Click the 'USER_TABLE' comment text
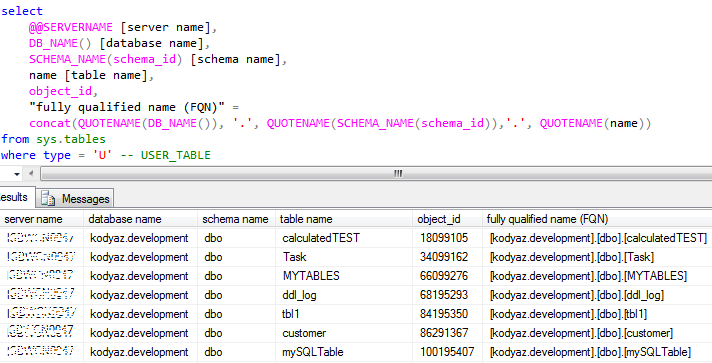Viewport: 712px width, 363px height. [x=176, y=155]
